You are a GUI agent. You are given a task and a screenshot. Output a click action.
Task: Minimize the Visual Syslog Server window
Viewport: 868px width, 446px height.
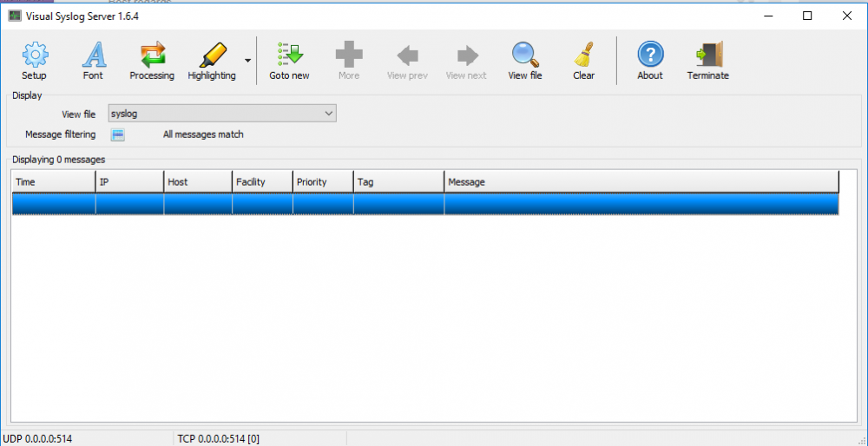point(768,16)
